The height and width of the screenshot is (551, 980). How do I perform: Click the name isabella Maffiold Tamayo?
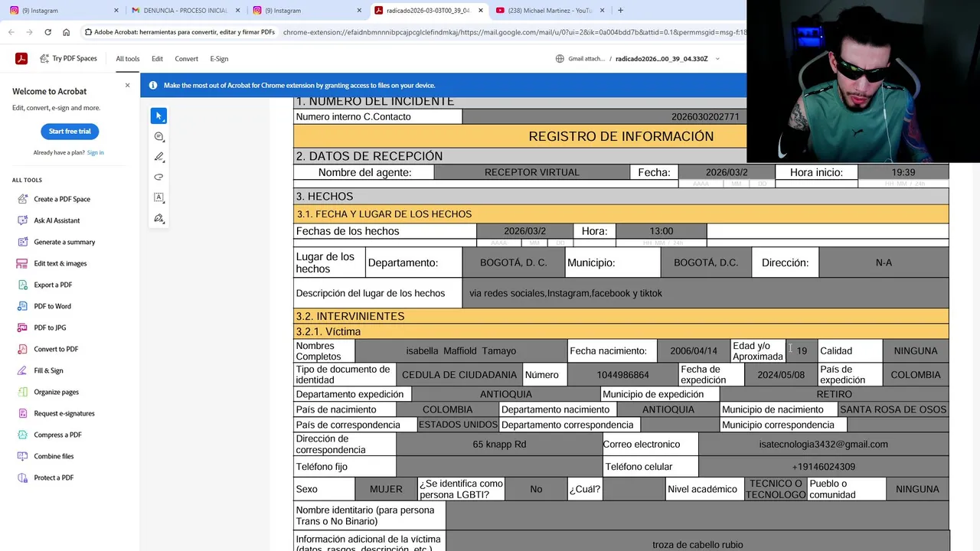pos(461,351)
